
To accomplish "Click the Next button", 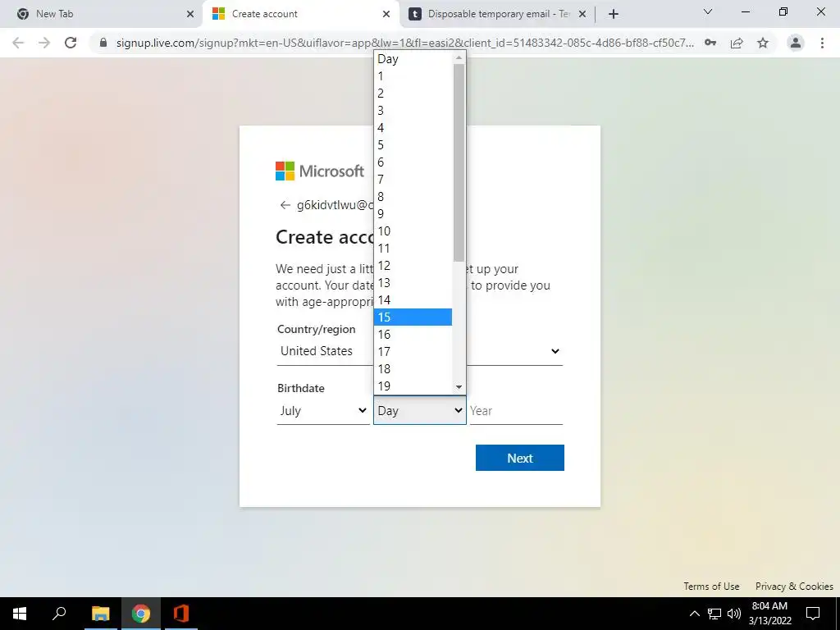I will coord(519,458).
